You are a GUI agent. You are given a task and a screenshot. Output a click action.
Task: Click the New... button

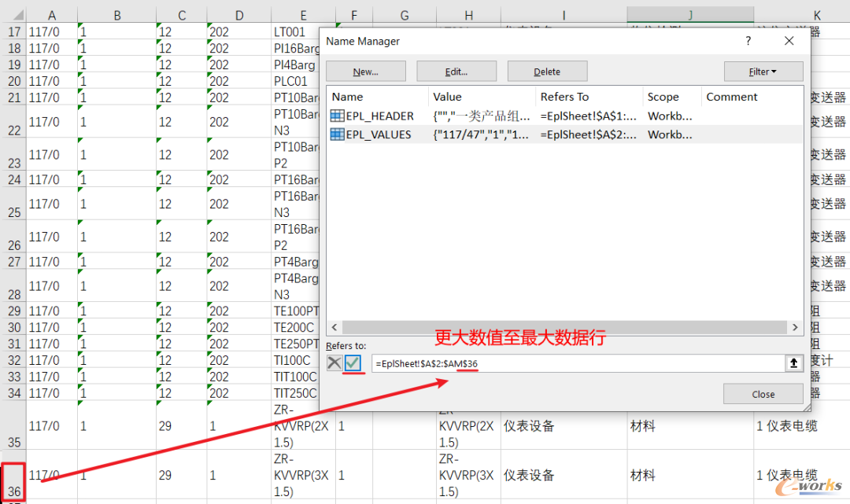point(366,72)
